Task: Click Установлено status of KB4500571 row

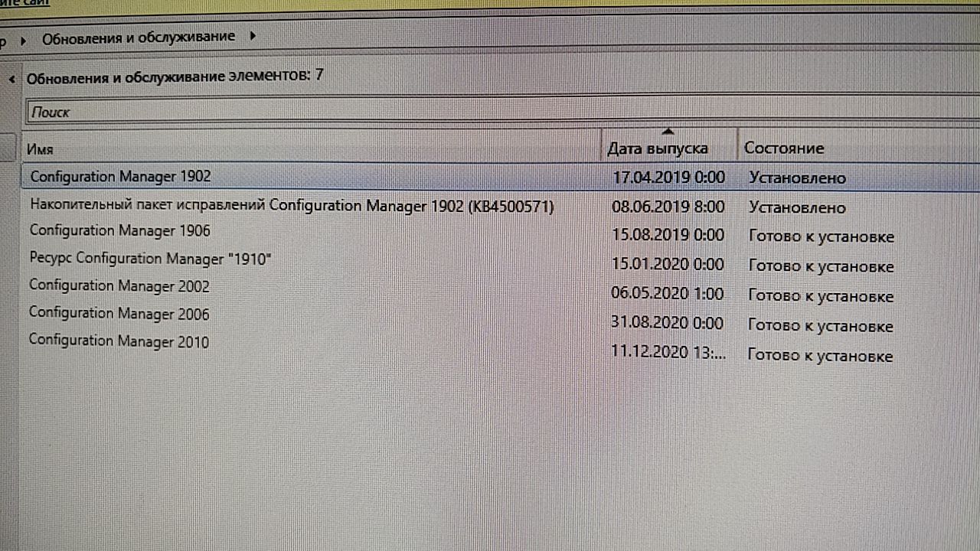Action: pos(797,207)
